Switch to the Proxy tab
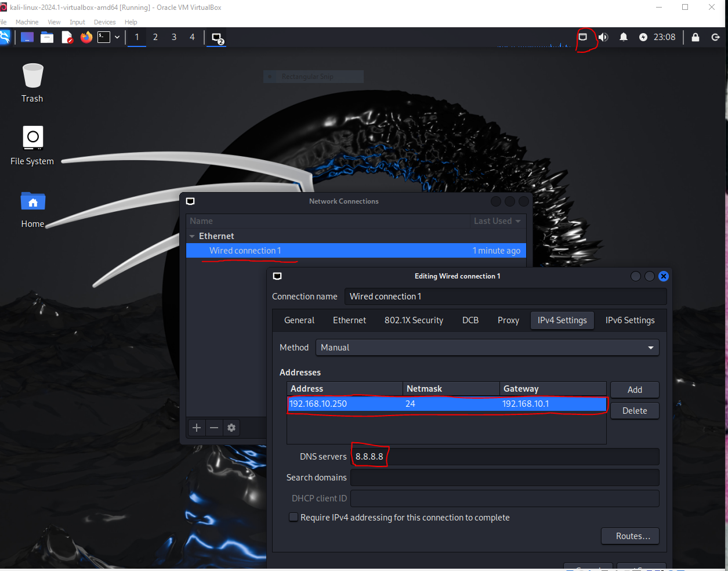This screenshot has width=728, height=571. coord(508,320)
